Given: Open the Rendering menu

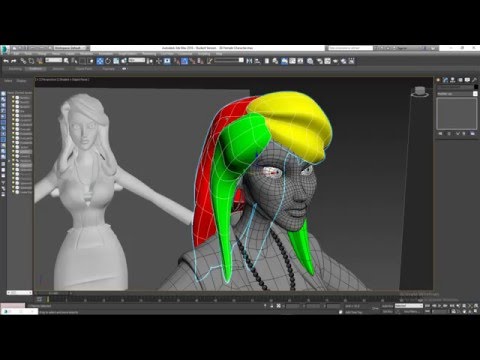Looking at the screenshot, I should click(149, 53).
